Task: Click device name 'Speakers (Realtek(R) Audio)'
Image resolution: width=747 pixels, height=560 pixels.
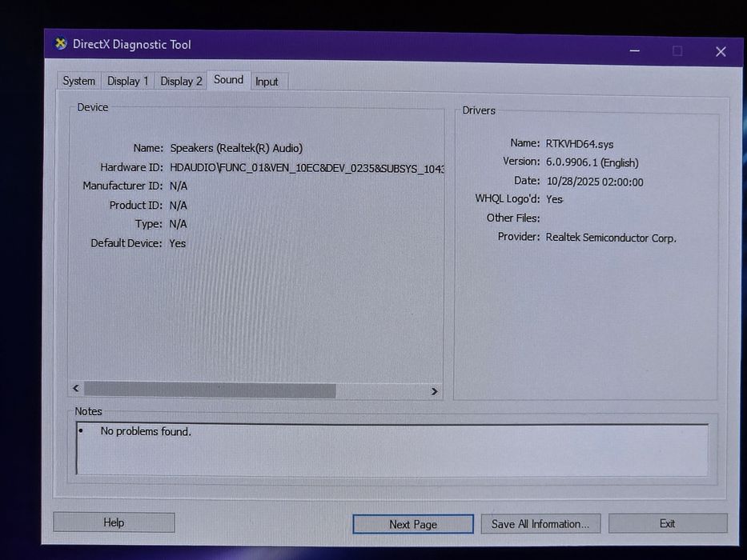Action: pyautogui.click(x=236, y=148)
